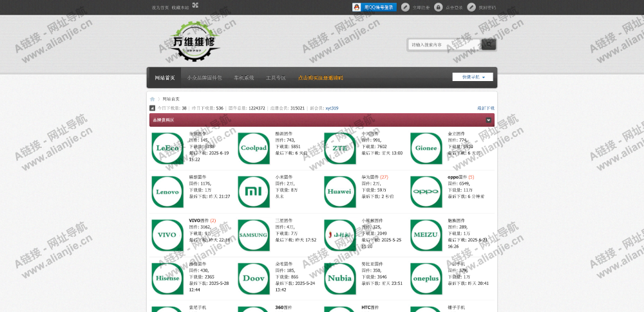Click the pencil icon beside 立即注册
This screenshot has width=644, height=312.
coord(405,7)
